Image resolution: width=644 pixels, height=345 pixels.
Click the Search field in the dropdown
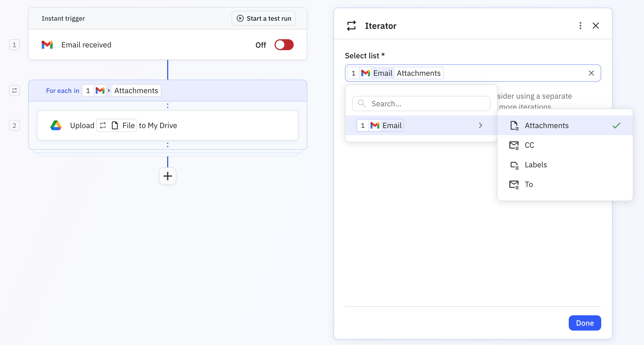[x=421, y=103]
